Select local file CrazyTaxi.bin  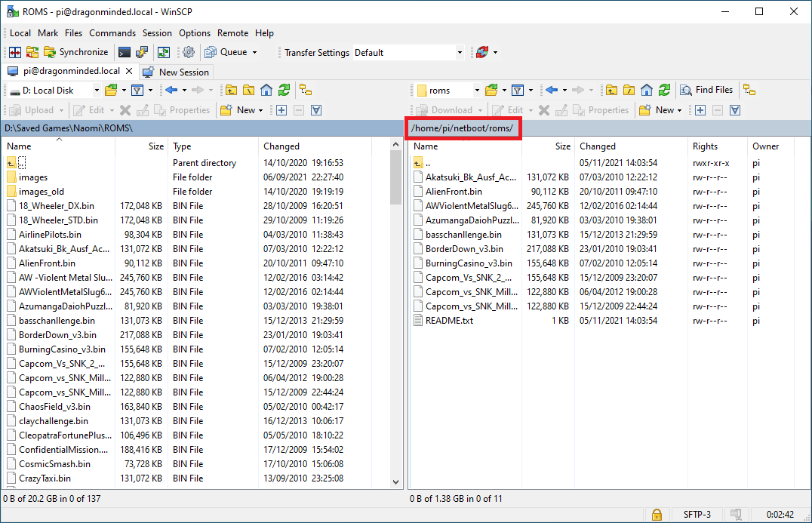point(45,478)
